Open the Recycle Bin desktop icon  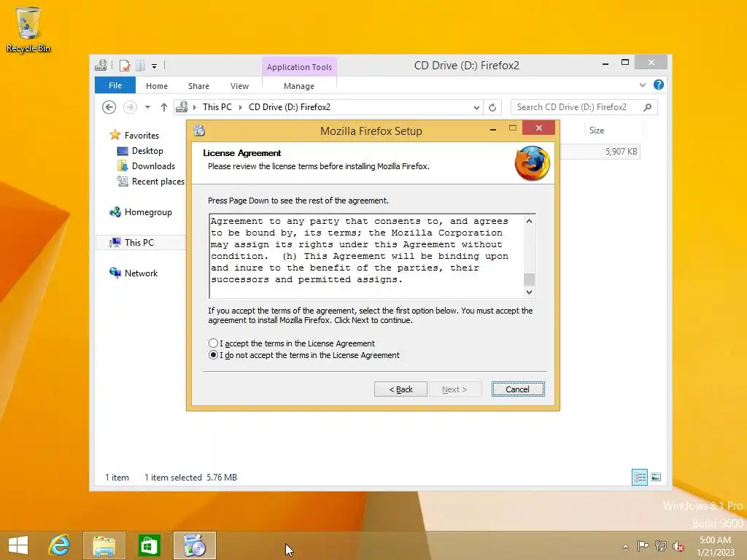click(x=28, y=29)
